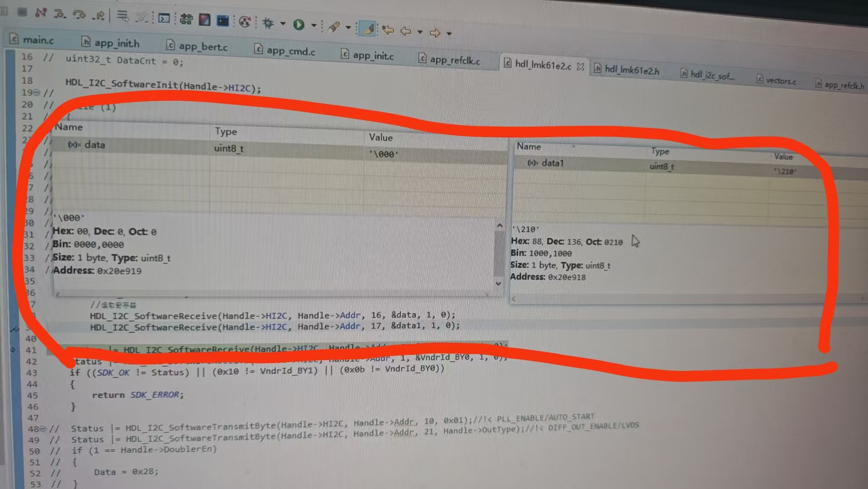Collapse the fold marker at line 19
This screenshot has width=868, height=489.
pyautogui.click(x=38, y=92)
